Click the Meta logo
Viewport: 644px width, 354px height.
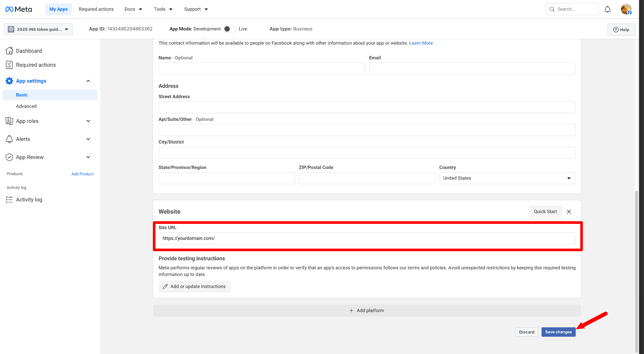(19, 9)
